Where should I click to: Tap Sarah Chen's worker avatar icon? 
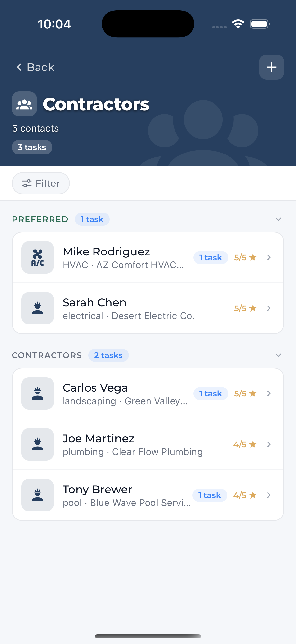[38, 308]
